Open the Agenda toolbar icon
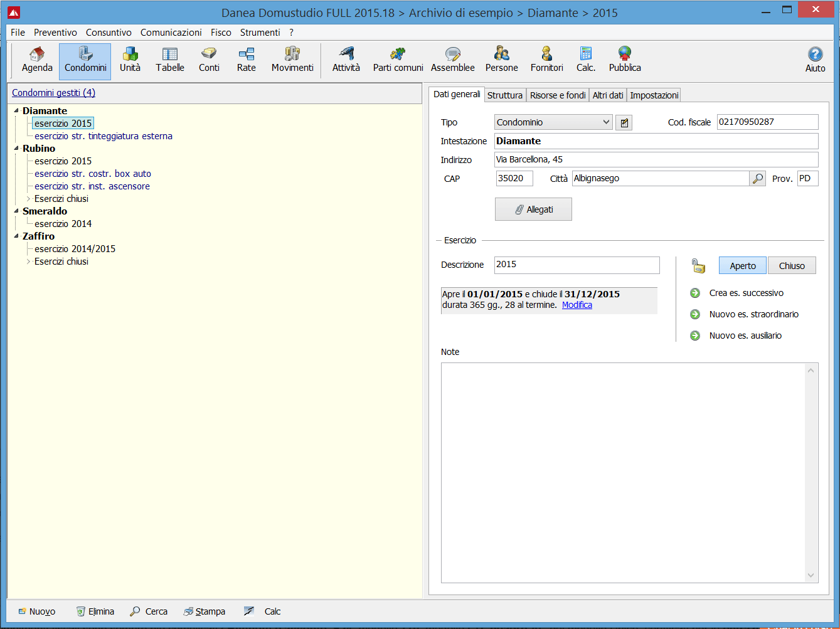This screenshot has width=840, height=629. point(37,61)
